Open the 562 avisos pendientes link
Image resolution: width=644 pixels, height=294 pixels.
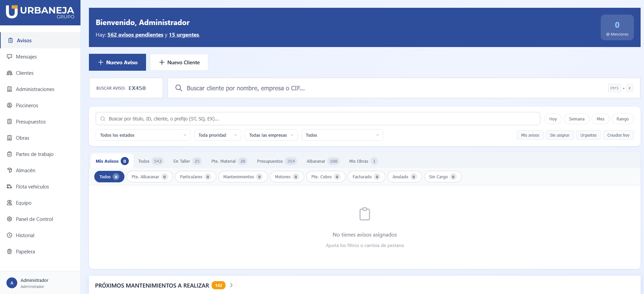click(x=135, y=35)
